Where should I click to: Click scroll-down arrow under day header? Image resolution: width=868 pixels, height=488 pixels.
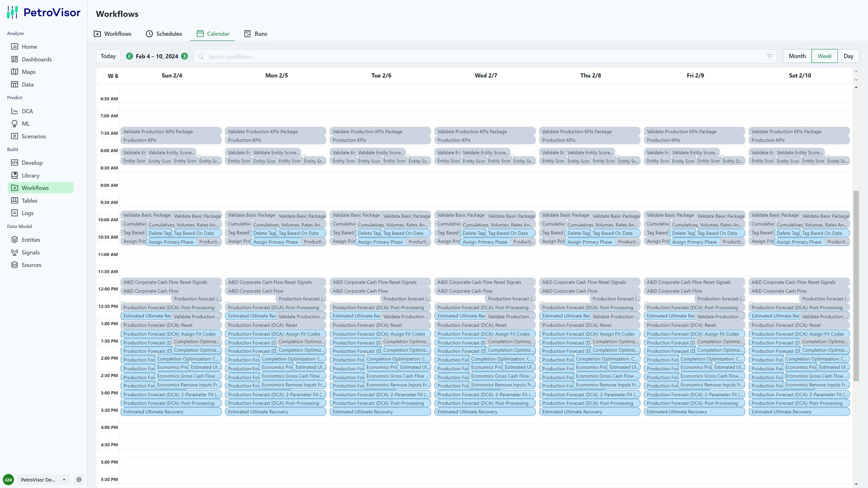point(856,80)
